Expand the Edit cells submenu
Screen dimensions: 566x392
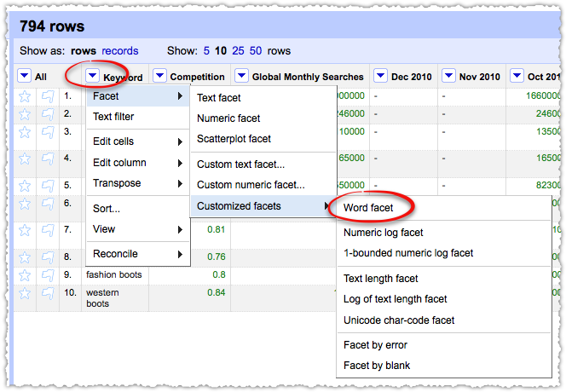[138, 141]
